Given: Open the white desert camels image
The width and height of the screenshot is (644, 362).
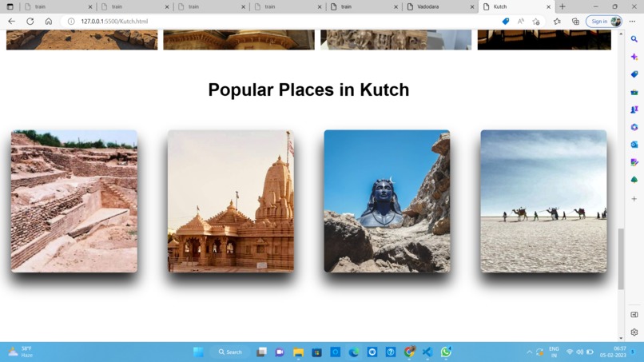Looking at the screenshot, I should (x=543, y=201).
